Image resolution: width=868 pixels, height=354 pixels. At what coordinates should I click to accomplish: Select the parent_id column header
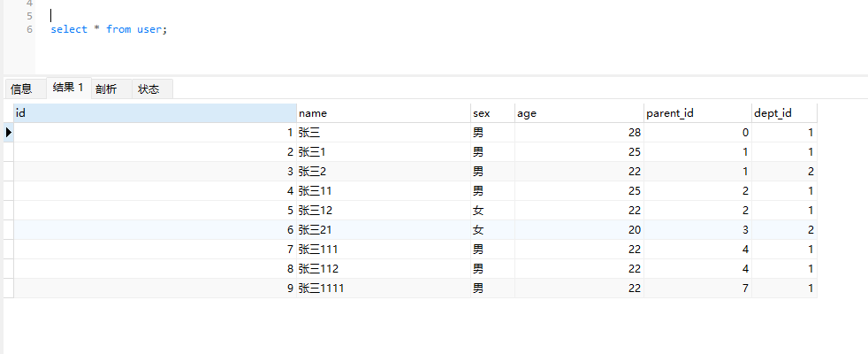(x=697, y=113)
